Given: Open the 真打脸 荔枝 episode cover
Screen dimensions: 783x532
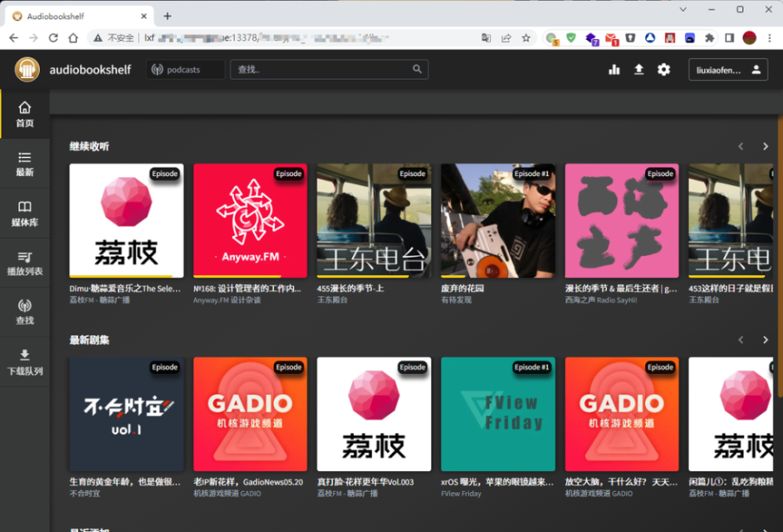Looking at the screenshot, I should [x=374, y=414].
